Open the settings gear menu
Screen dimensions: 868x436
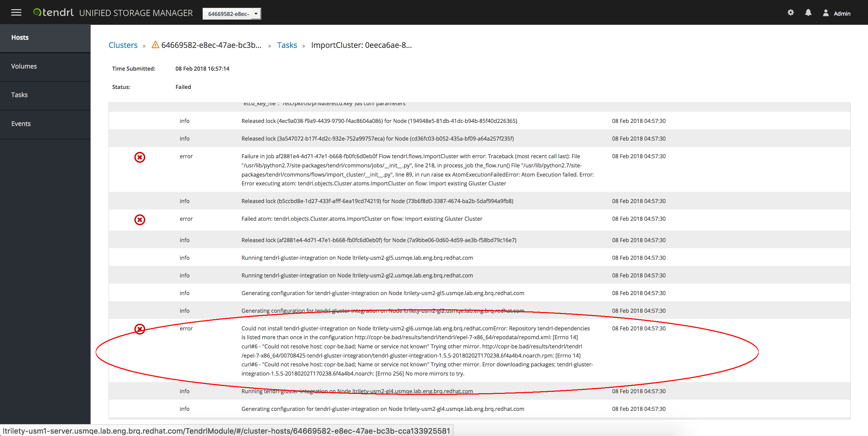click(791, 13)
